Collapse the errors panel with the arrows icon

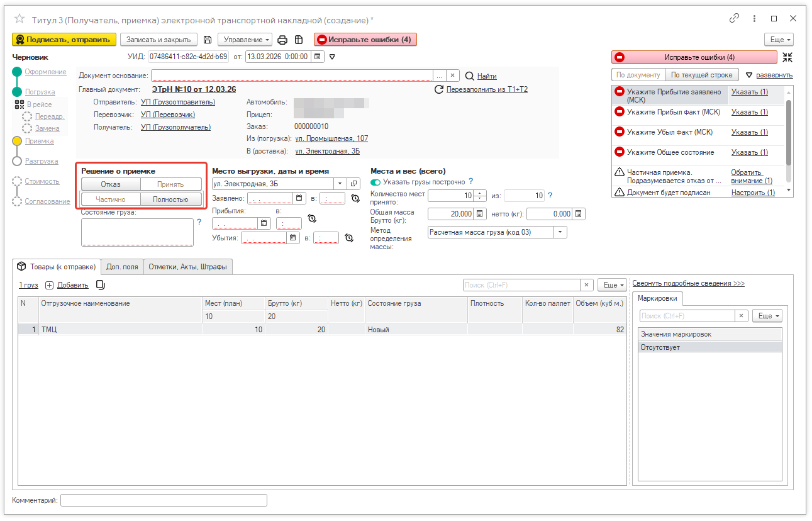[x=787, y=57]
